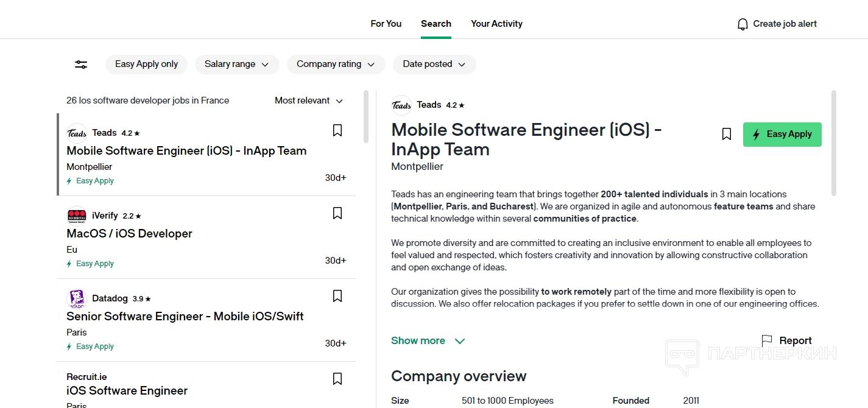Save the Teads job listing bookmark
This screenshot has height=408, width=868.
(x=337, y=130)
